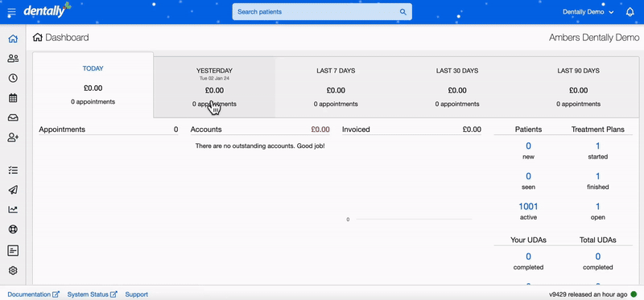Click the Accounts section heading

[x=206, y=129]
